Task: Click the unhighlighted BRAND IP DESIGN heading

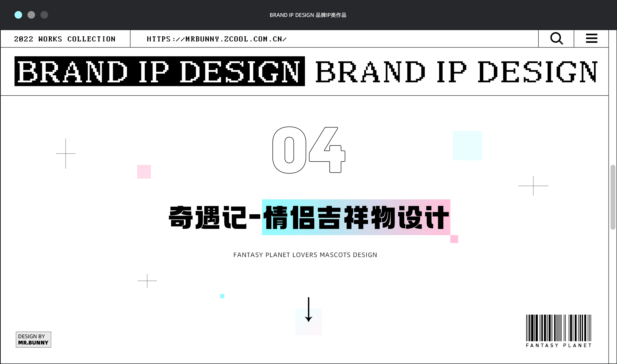Action: [456, 71]
